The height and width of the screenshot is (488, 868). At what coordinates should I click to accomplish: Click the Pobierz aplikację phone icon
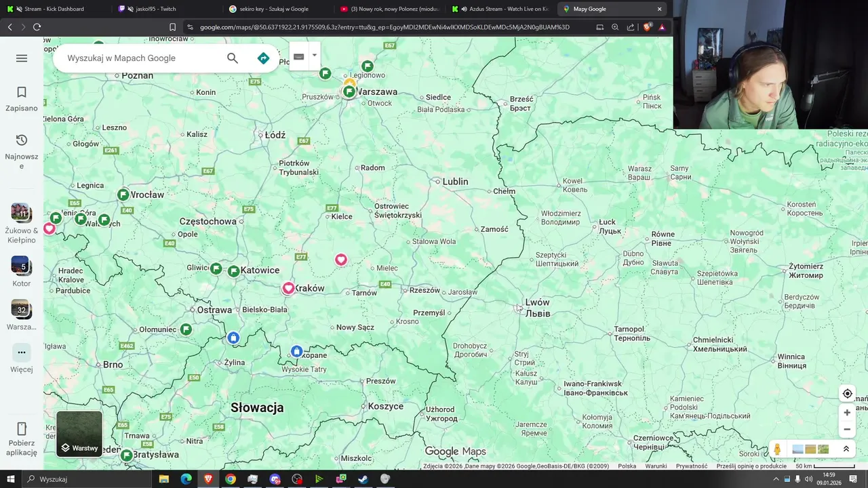[22, 429]
